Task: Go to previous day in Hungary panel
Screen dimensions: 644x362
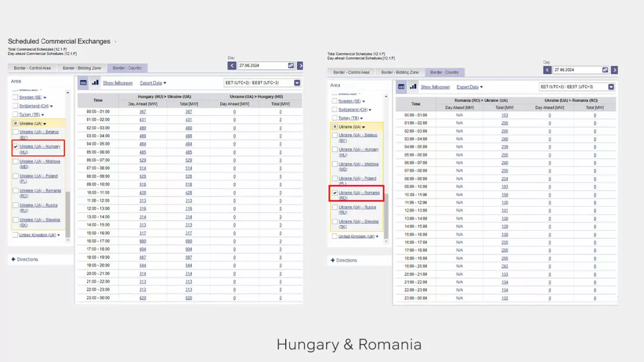Action: tap(232, 65)
